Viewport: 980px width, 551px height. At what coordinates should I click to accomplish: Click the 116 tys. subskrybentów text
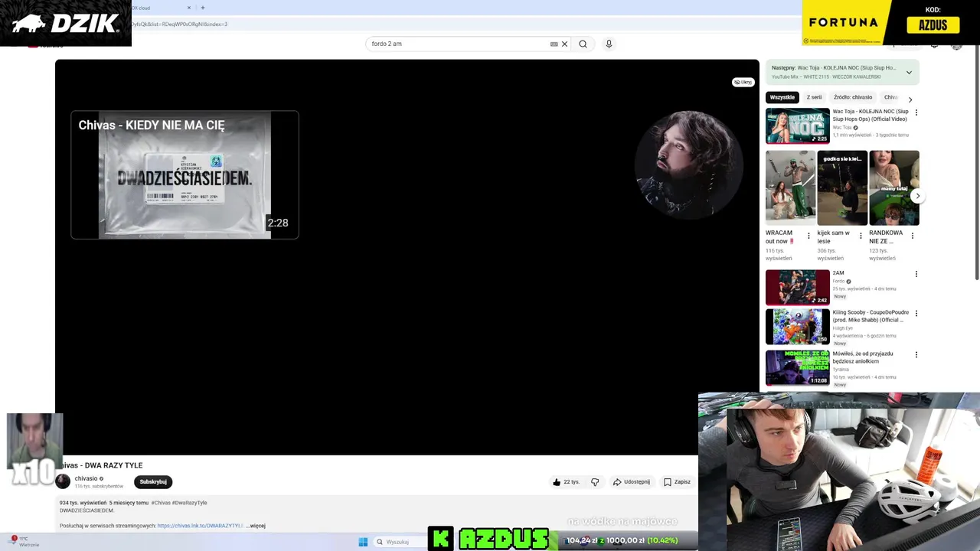[x=99, y=487]
